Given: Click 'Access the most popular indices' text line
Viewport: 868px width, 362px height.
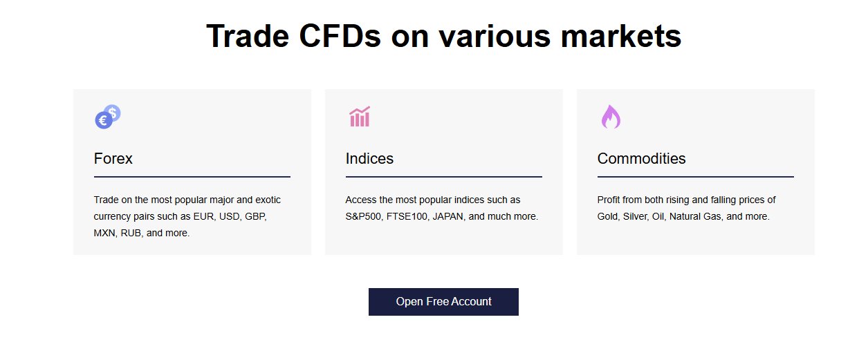Looking at the screenshot, I should click(x=432, y=200).
